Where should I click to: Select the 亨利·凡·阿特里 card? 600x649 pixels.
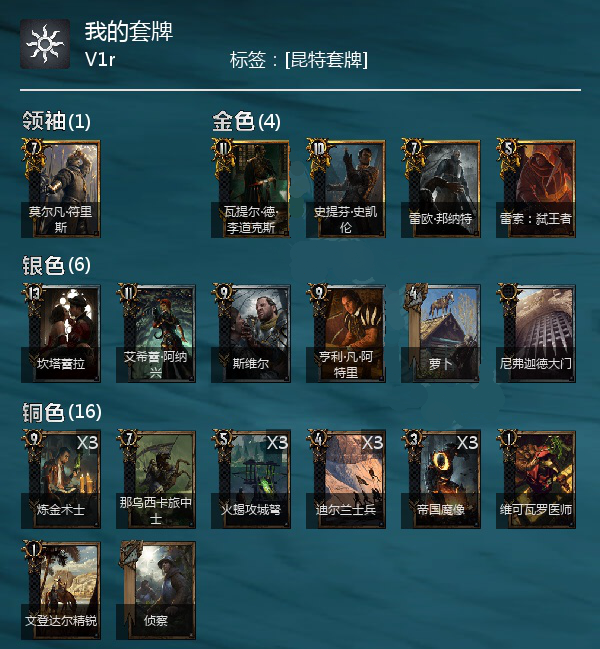point(346,333)
